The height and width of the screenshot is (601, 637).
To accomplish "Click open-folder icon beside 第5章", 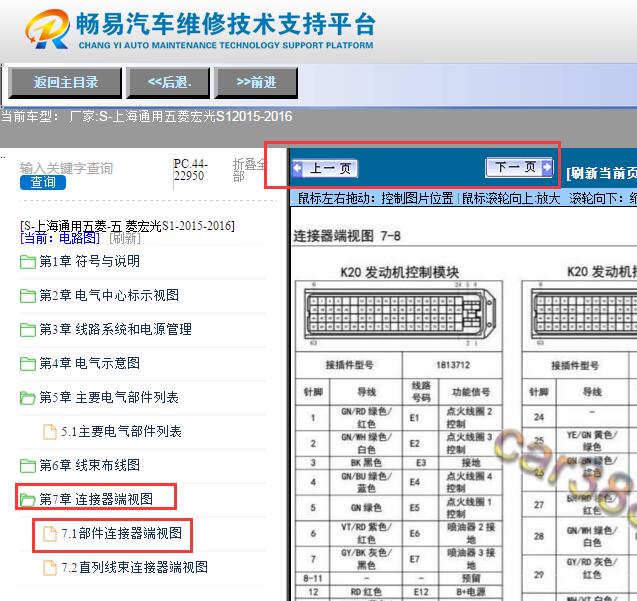I will click(x=28, y=398).
